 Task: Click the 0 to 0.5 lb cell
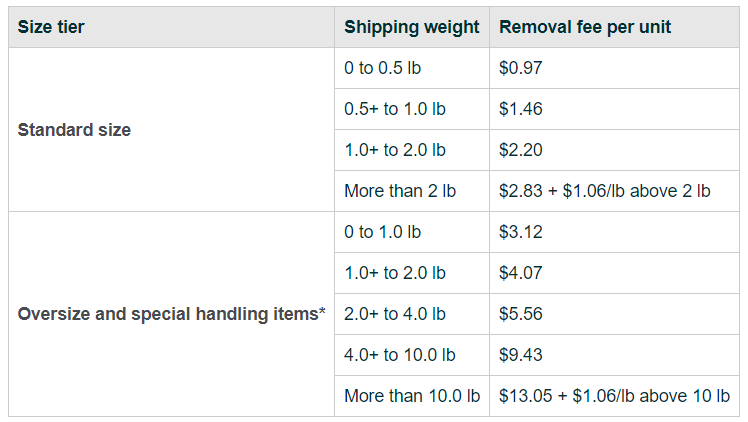click(387, 68)
